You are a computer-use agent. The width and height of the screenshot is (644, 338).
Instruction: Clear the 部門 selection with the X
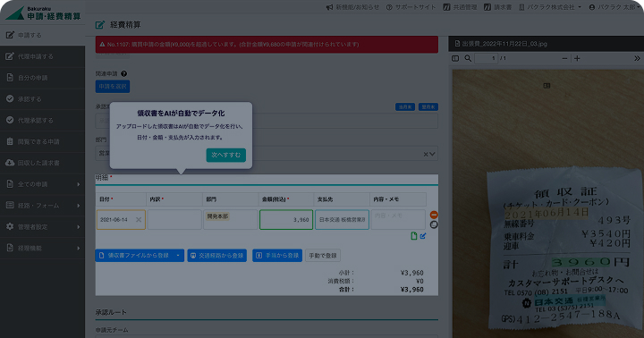426,154
